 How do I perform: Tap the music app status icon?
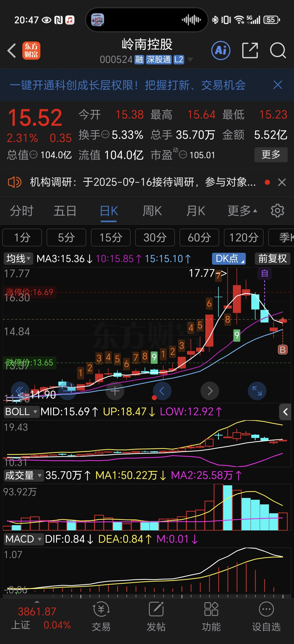[70, 20]
